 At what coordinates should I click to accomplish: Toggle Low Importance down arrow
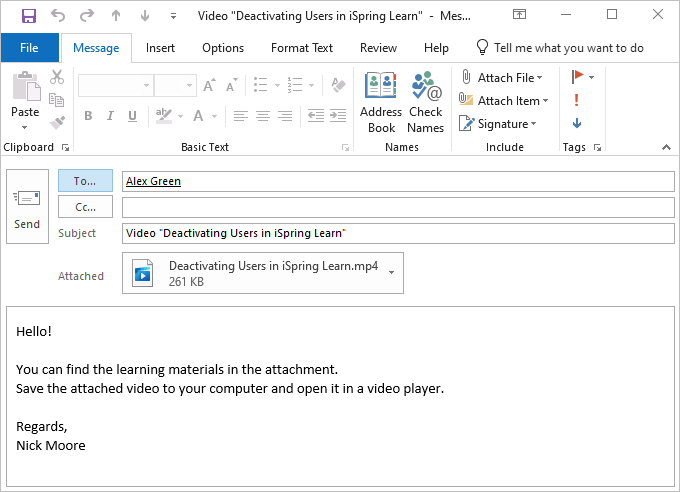tap(577, 123)
